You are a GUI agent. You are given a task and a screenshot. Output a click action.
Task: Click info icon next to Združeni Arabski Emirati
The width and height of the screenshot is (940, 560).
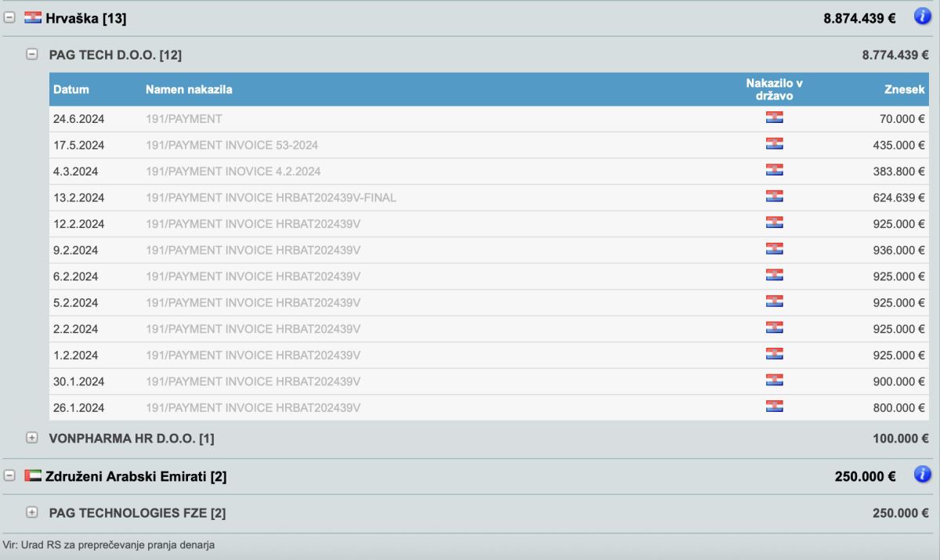[923, 474]
